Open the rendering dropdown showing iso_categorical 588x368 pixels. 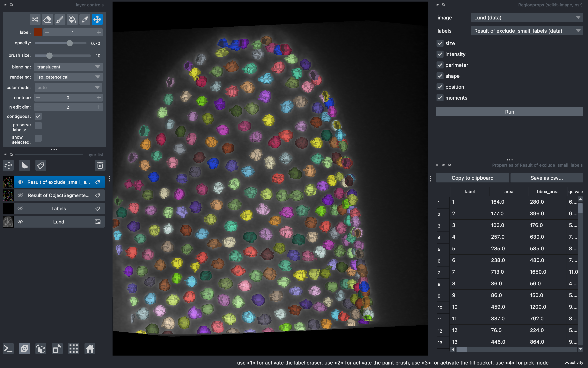pyautogui.click(x=68, y=77)
